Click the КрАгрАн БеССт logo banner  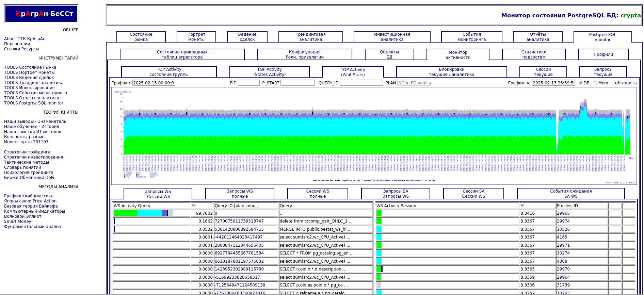point(41,14)
